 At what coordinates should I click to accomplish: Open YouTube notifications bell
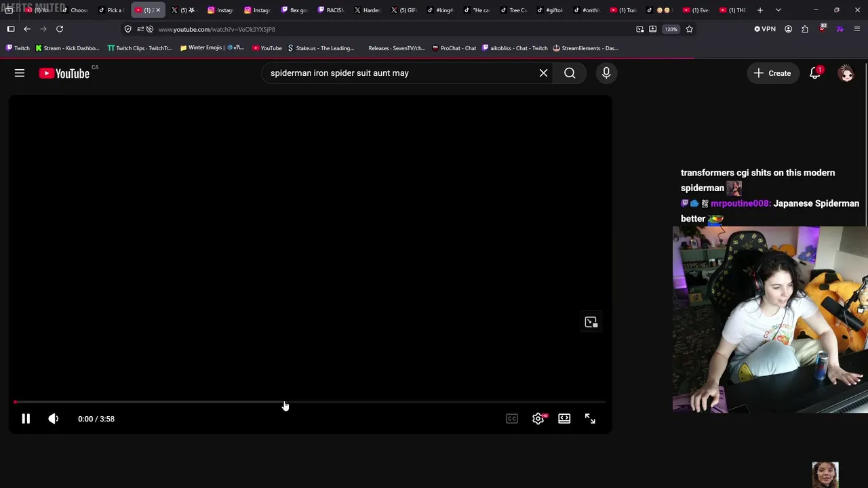[x=815, y=73]
